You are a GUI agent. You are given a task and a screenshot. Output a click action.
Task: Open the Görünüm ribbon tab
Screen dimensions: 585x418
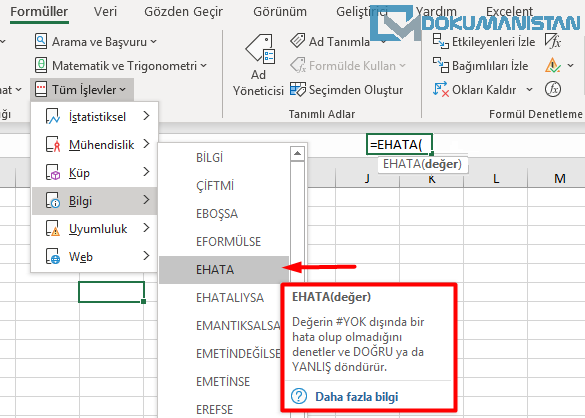[x=280, y=12]
